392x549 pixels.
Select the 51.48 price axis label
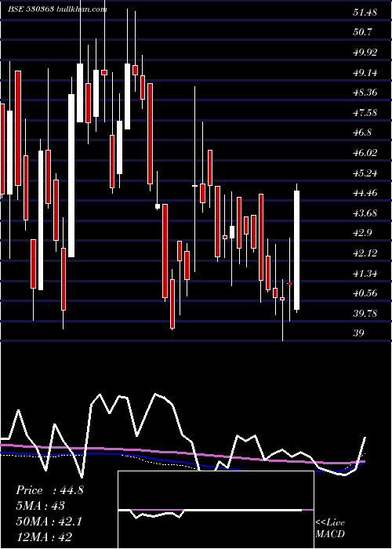point(365,13)
